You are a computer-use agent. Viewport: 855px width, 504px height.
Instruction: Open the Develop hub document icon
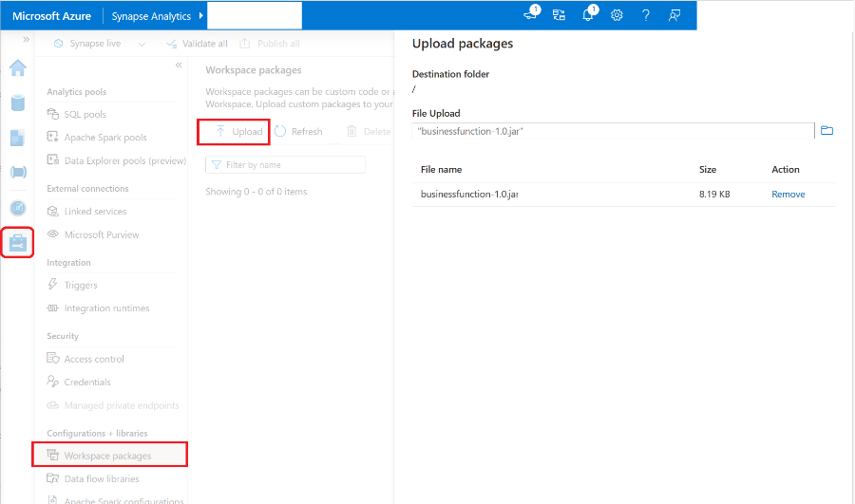tap(17, 138)
